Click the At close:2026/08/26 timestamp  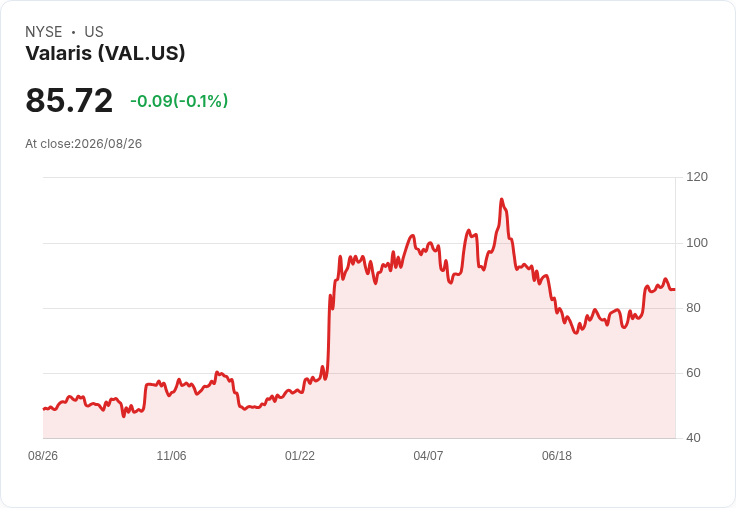pyautogui.click(x=84, y=144)
